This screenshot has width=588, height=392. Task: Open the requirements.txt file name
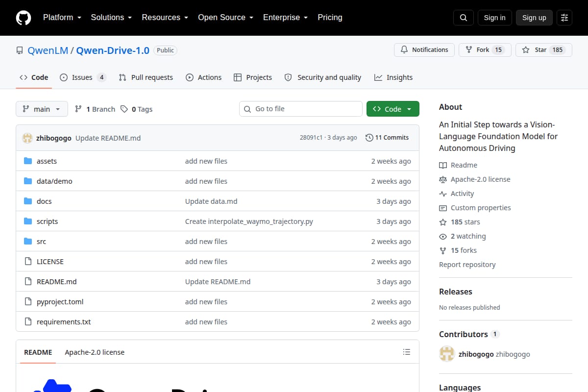point(64,322)
